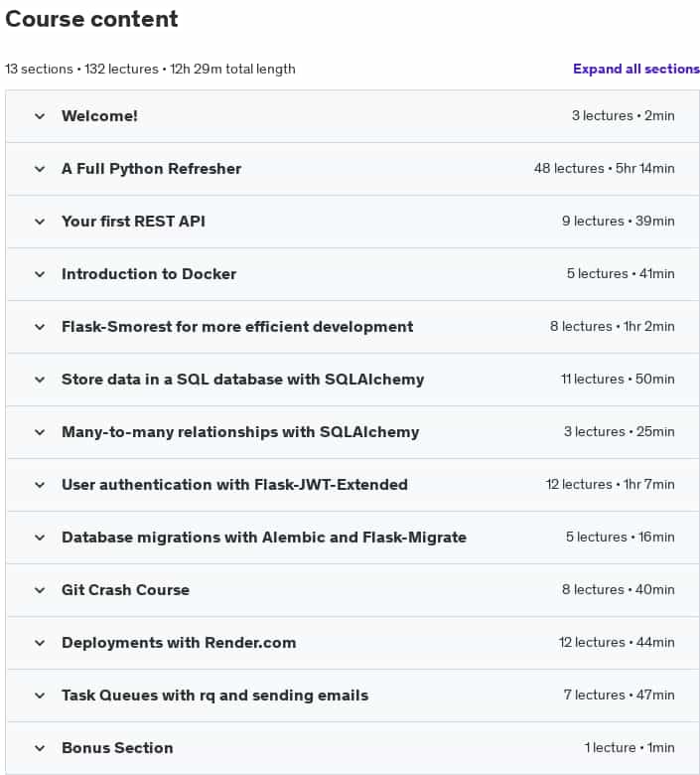Open Flask-Smorest for more efficient development
700x775 pixels.
click(237, 327)
